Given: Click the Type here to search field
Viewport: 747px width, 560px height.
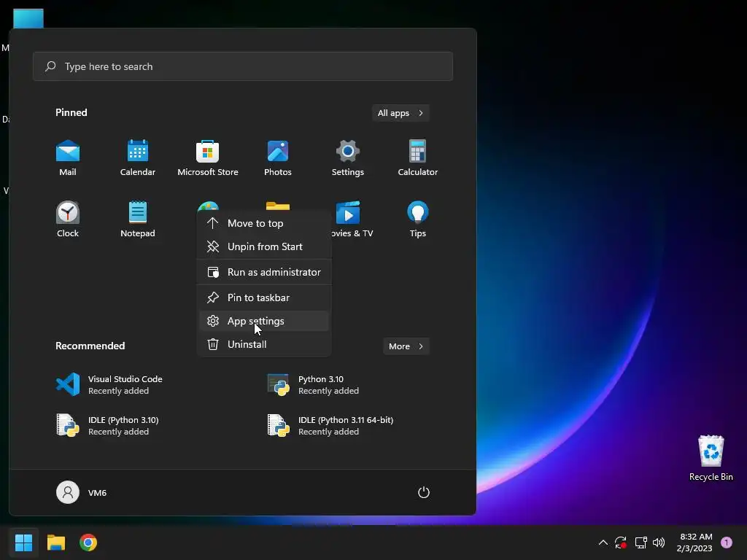Looking at the screenshot, I should 243,66.
